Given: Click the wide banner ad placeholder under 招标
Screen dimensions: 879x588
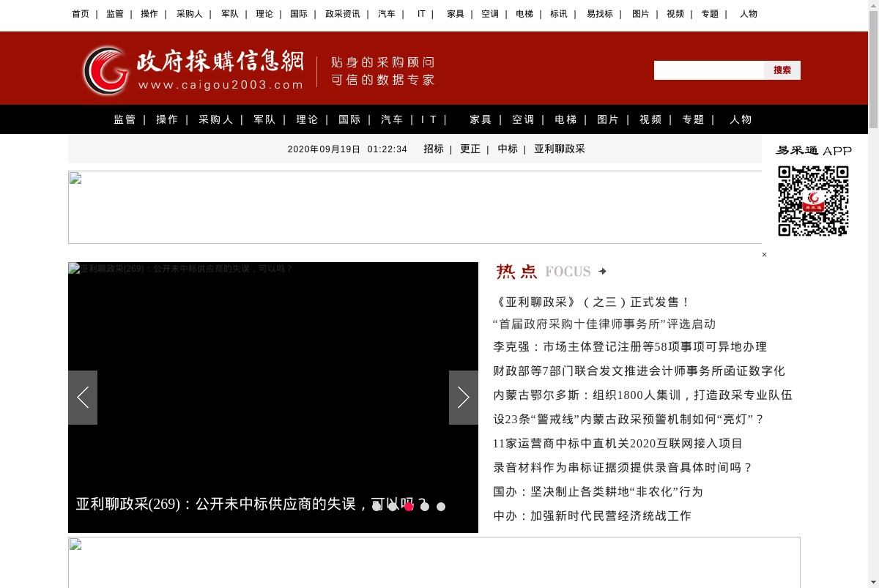Looking at the screenshot, I should tap(415, 207).
